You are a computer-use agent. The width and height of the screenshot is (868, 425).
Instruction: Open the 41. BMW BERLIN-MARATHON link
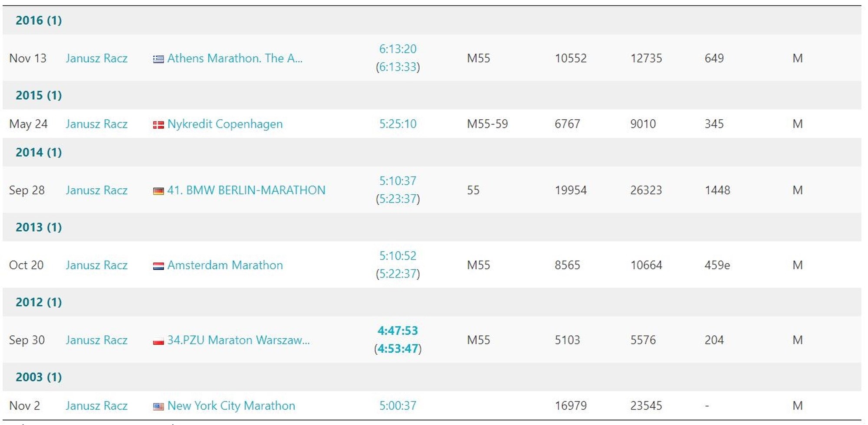click(x=246, y=190)
